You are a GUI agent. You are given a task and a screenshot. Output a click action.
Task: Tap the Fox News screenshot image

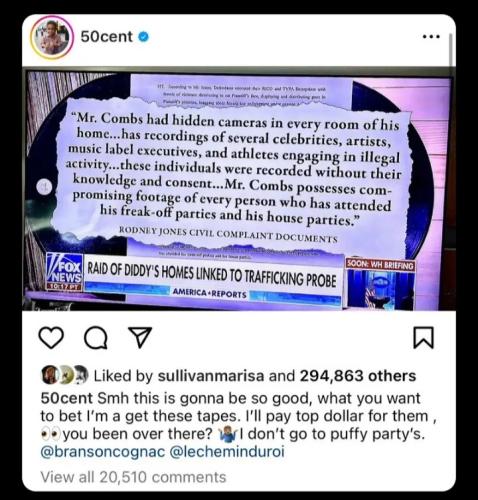239,189
